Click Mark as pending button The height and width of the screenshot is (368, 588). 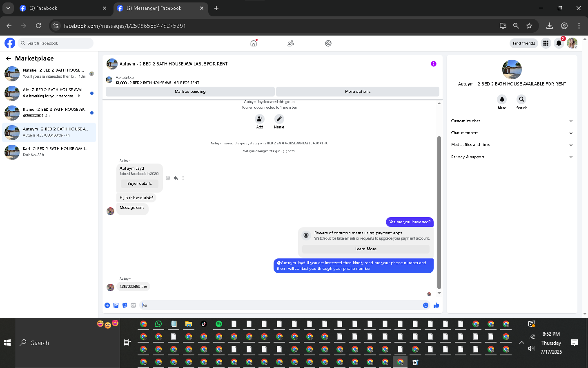[x=190, y=92]
